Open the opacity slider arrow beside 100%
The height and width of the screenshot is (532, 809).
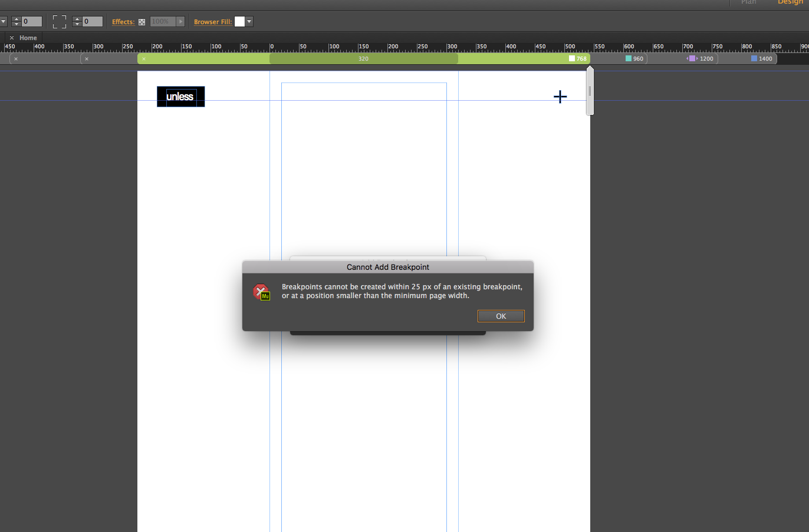pyautogui.click(x=180, y=22)
